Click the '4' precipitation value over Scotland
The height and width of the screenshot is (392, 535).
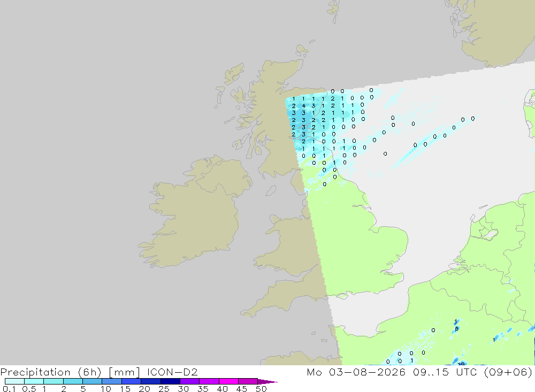point(304,106)
